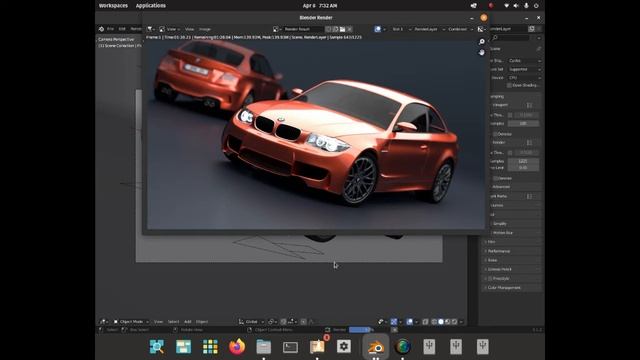Open the Applications menu in top bar
Viewport: 640px width, 360px height.
point(151,6)
